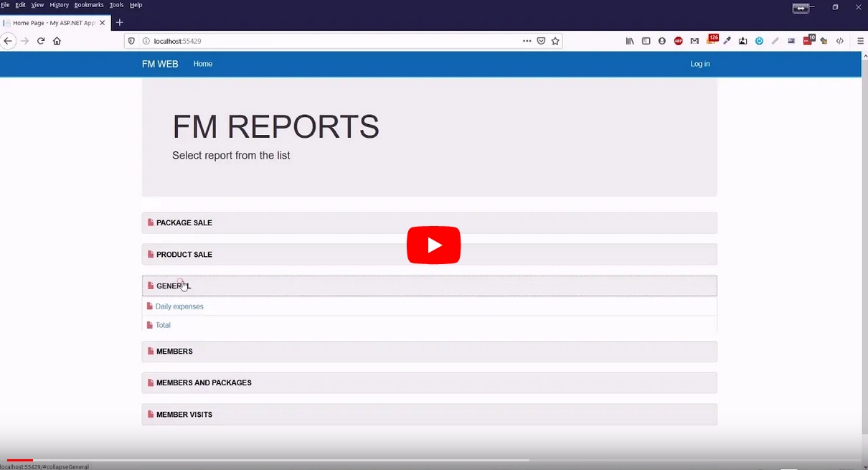This screenshot has width=868, height=470.
Task: Open developer tools via the code icon
Action: [x=840, y=41]
